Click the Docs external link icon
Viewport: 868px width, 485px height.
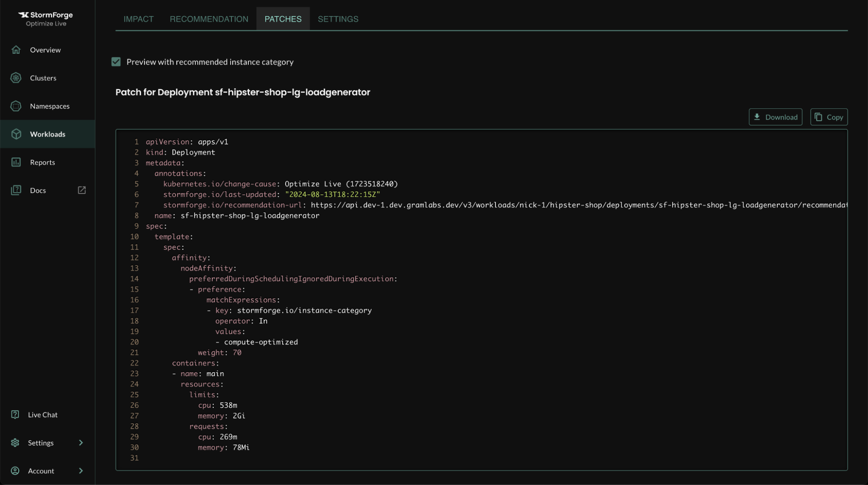coord(82,190)
